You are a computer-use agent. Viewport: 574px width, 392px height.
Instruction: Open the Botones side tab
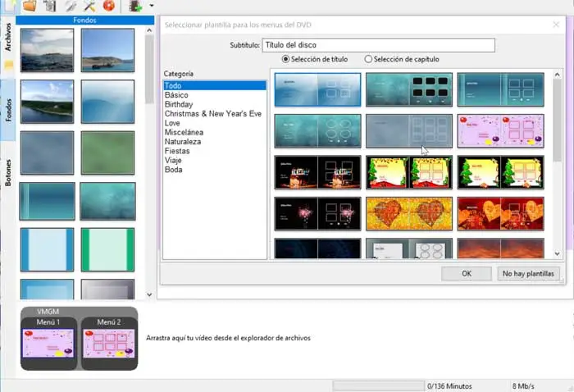[x=8, y=171]
